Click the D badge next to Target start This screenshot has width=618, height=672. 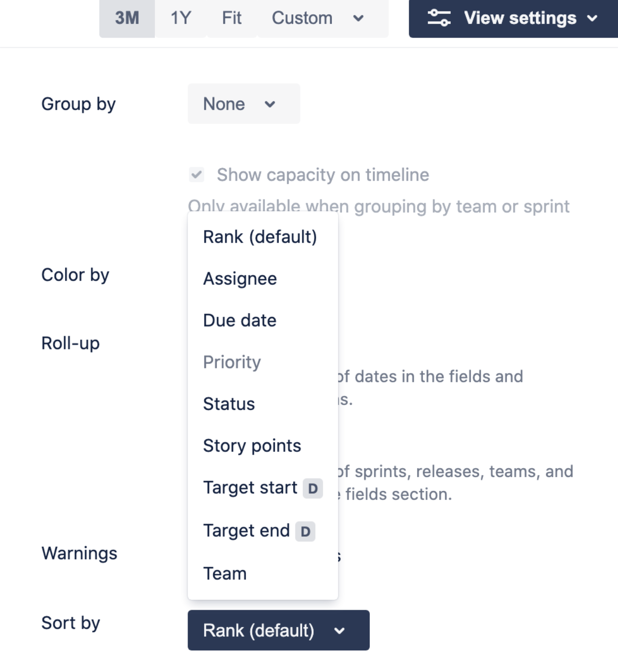coord(313,488)
